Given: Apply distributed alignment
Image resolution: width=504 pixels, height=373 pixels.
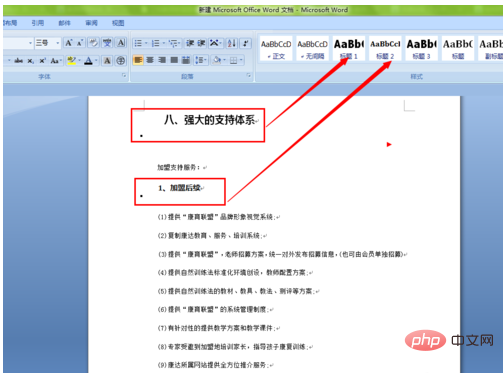Looking at the screenshot, I should pyautogui.click(x=186, y=60).
